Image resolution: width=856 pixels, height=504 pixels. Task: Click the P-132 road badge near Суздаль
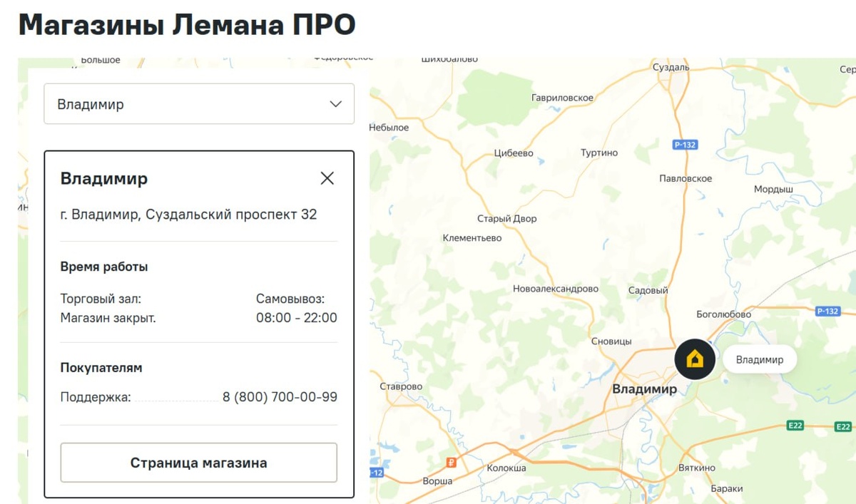pos(685,145)
